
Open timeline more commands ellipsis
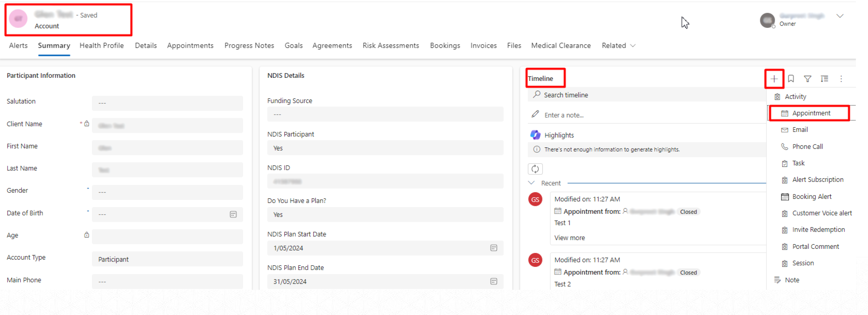[x=841, y=79]
